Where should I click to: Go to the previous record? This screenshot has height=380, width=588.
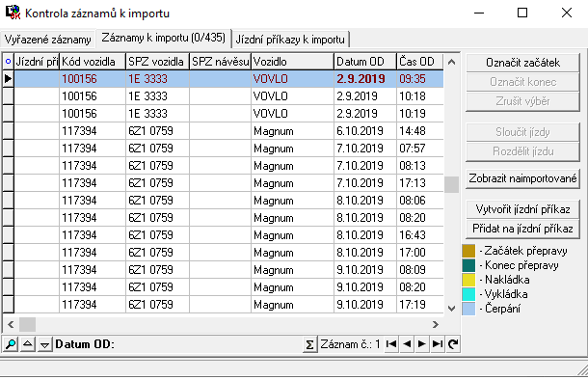tap(407, 344)
